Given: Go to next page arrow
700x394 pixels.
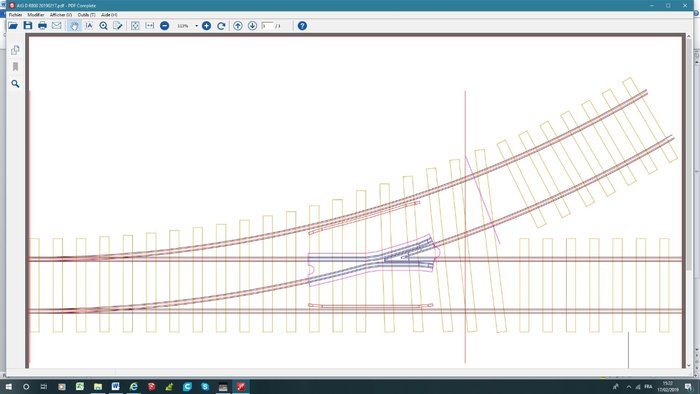Looking at the screenshot, I should 252,26.
